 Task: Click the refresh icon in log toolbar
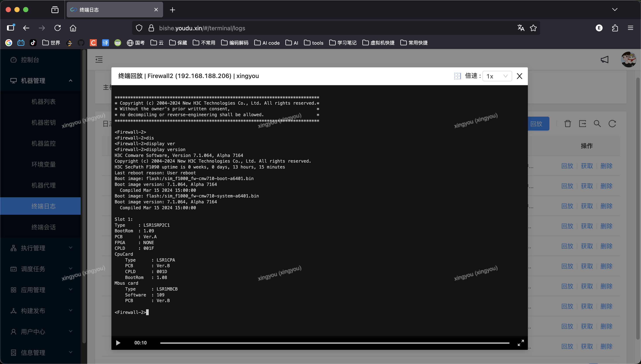click(x=612, y=124)
